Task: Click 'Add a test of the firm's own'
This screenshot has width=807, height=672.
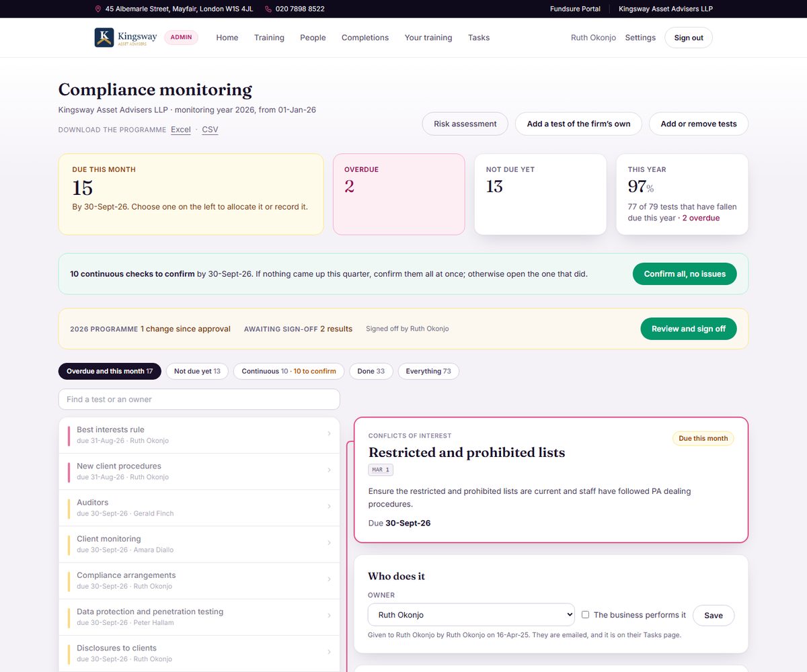Action: pyautogui.click(x=578, y=124)
